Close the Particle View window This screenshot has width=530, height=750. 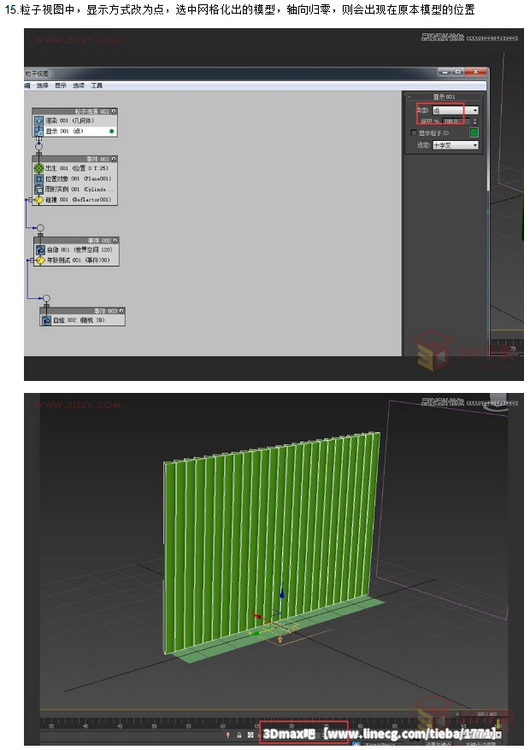(x=475, y=72)
